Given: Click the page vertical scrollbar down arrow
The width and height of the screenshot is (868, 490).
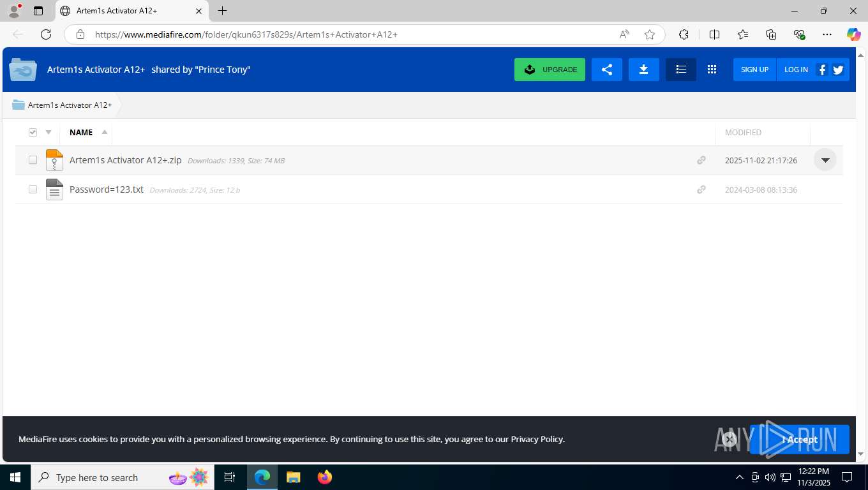Looking at the screenshot, I should [x=860, y=454].
